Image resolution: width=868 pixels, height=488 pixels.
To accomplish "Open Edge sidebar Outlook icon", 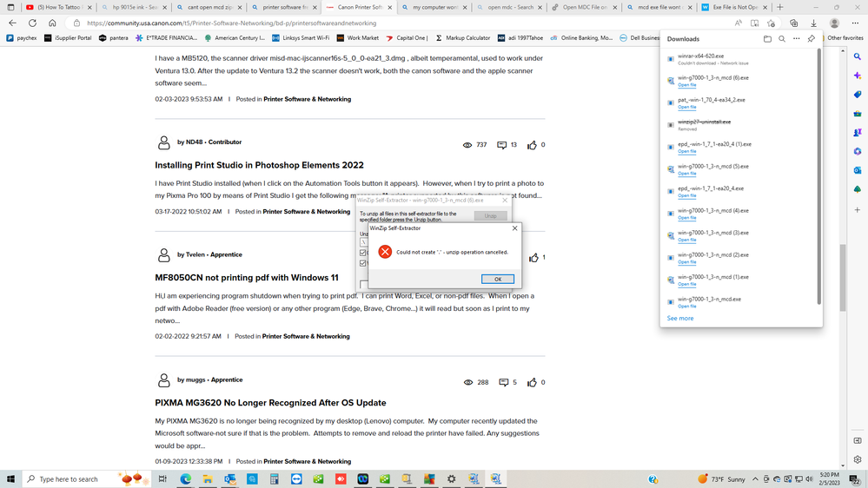I will click(x=858, y=170).
